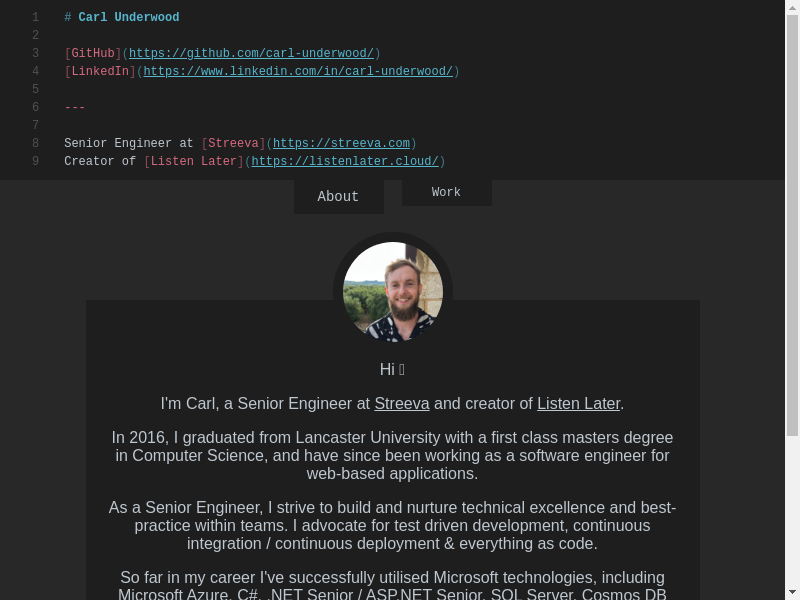Image resolution: width=800 pixels, height=600 pixels.
Task: Click Carl's circular profile photo
Action: click(392, 291)
